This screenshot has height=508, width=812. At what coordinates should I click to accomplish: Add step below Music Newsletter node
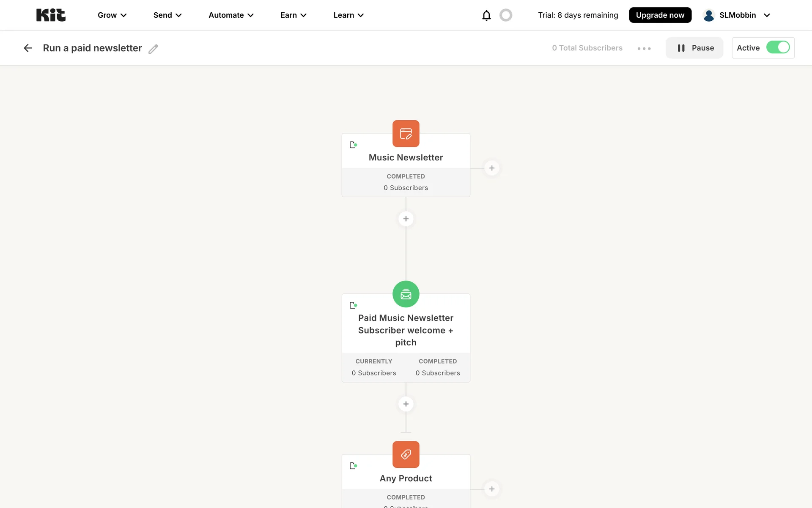[x=406, y=219]
